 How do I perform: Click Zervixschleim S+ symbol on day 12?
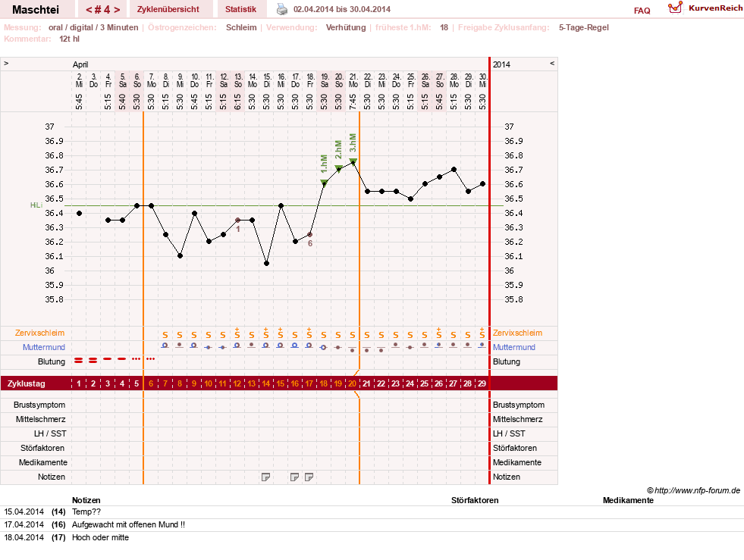[237, 333]
